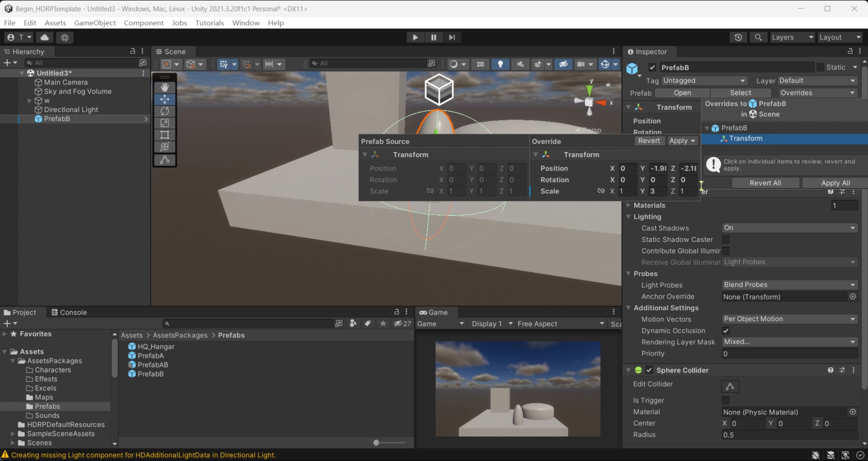The height and width of the screenshot is (461, 868).
Task: Open the Layers dropdown in toolbar
Action: [792, 37]
